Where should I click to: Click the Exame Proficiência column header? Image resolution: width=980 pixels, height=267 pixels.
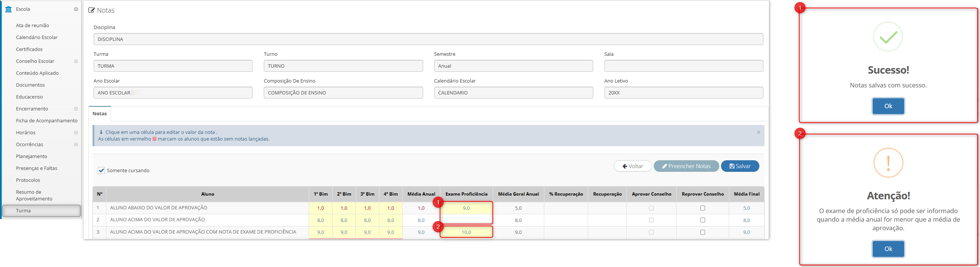click(467, 194)
